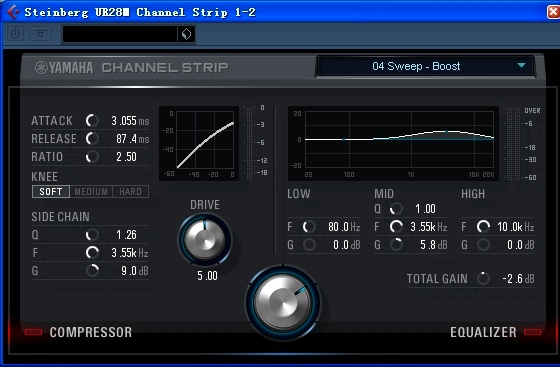560x367 pixels.
Task: Toggle the EQUALIZER on/off indicator
Action: coord(532,332)
